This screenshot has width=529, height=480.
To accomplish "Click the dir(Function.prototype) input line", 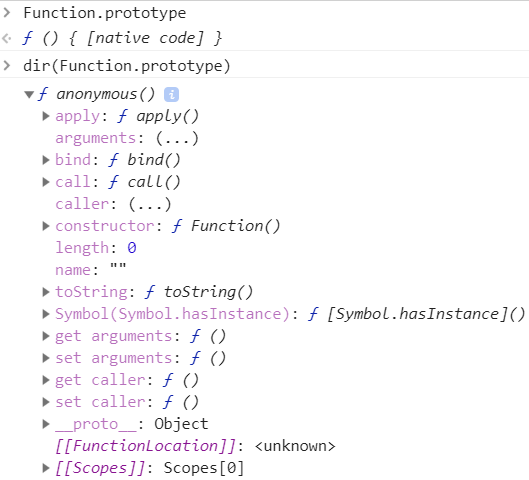I will click(x=127, y=66).
